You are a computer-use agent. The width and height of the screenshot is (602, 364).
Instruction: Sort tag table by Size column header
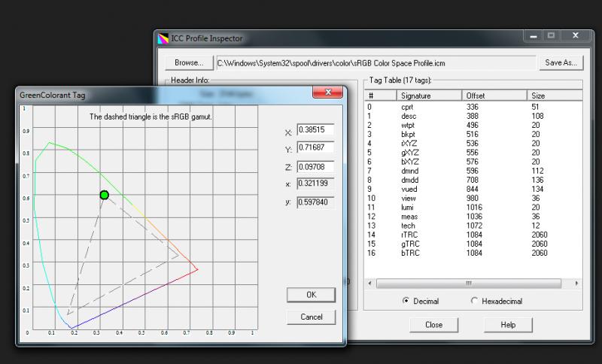pyautogui.click(x=555, y=96)
